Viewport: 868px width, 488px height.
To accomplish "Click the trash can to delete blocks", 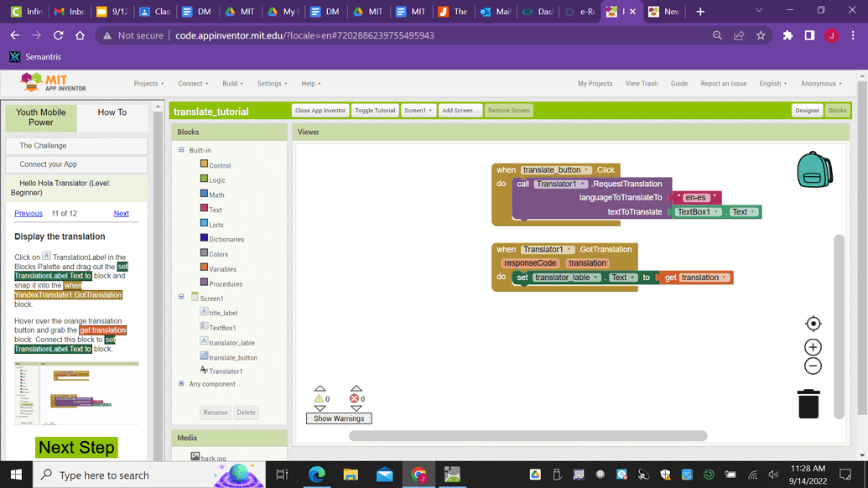I will 808,403.
